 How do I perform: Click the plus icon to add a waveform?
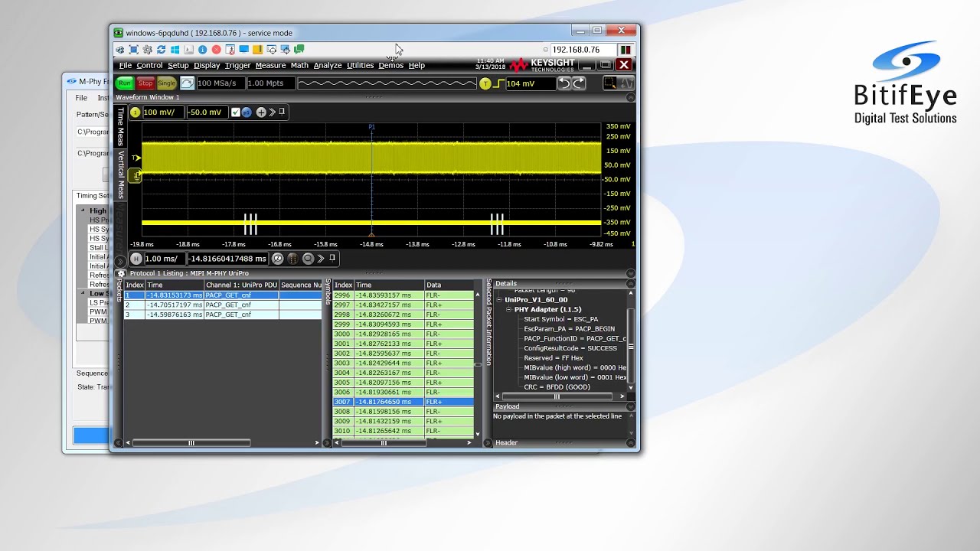pos(261,112)
